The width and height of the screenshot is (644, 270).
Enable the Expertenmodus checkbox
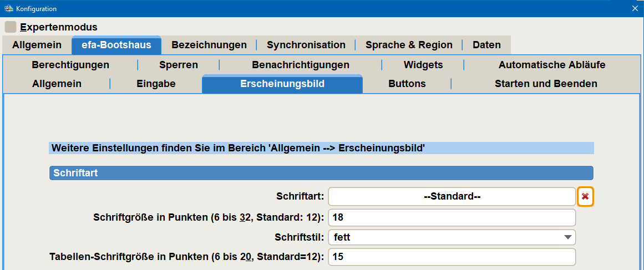click(x=11, y=27)
